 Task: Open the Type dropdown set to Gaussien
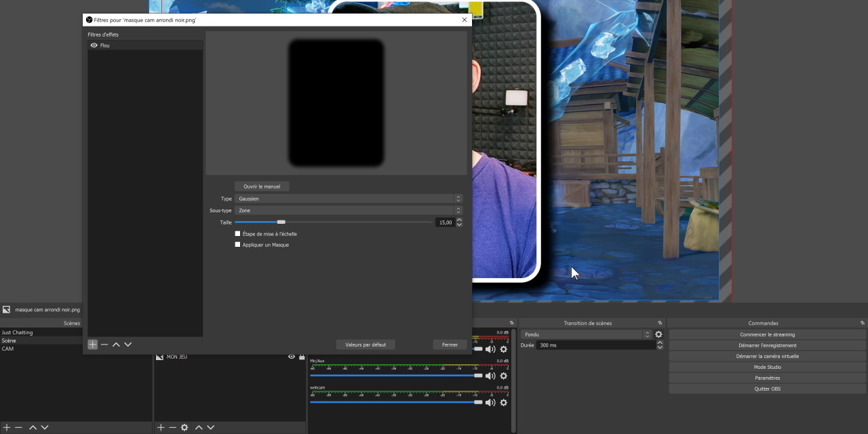(348, 199)
